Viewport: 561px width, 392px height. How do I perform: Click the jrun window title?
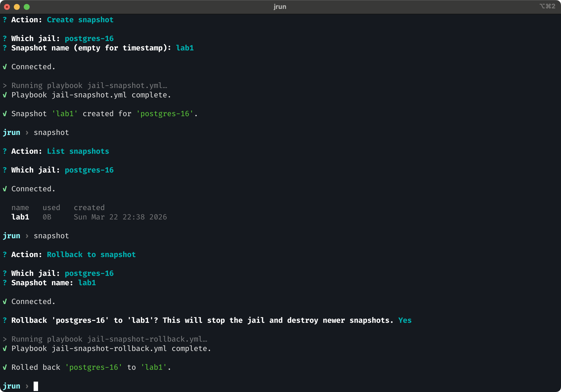click(280, 7)
